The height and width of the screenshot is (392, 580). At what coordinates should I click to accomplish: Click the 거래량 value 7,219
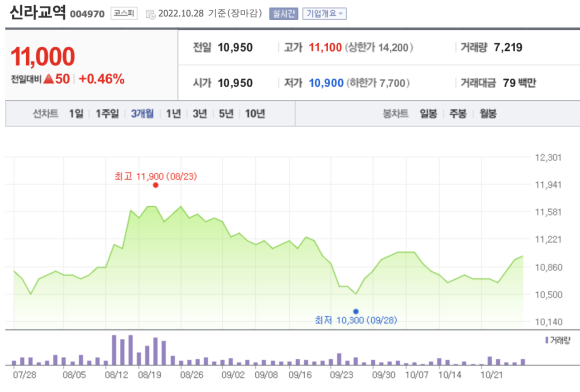click(508, 47)
